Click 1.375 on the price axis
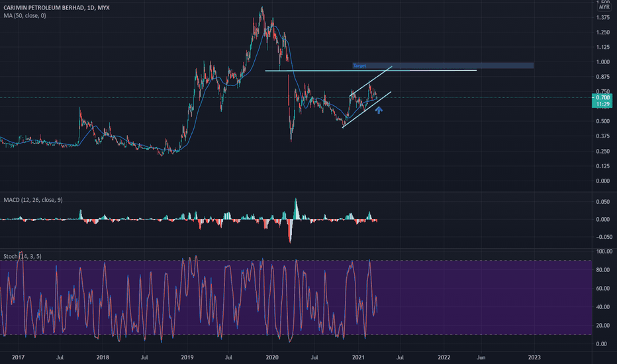The width and height of the screenshot is (617, 364). (603, 18)
